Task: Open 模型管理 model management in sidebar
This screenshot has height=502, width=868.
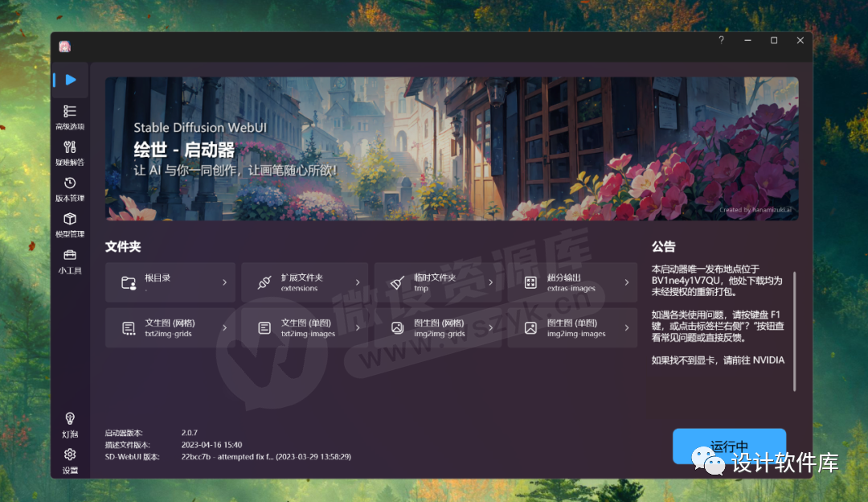Action: tap(70, 225)
